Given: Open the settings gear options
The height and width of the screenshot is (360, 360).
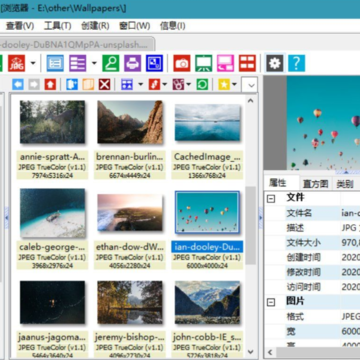Looking at the screenshot, I should pyautogui.click(x=275, y=63).
